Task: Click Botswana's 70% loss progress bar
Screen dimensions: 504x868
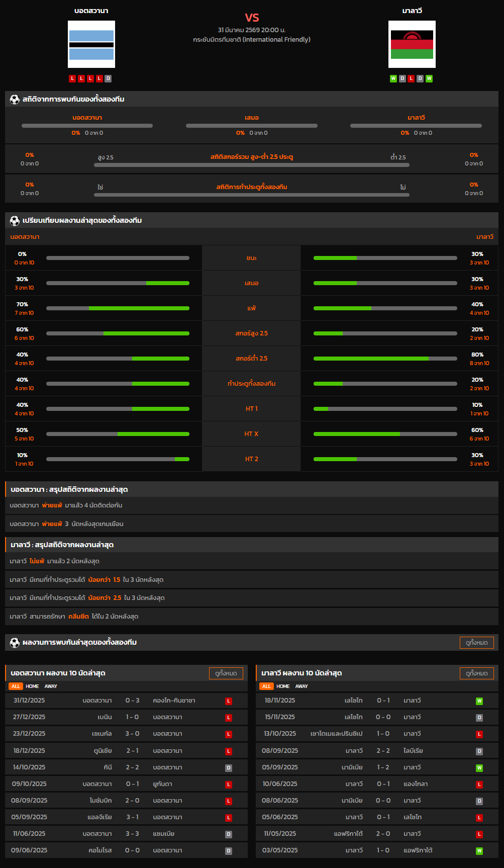Action: pos(118,308)
